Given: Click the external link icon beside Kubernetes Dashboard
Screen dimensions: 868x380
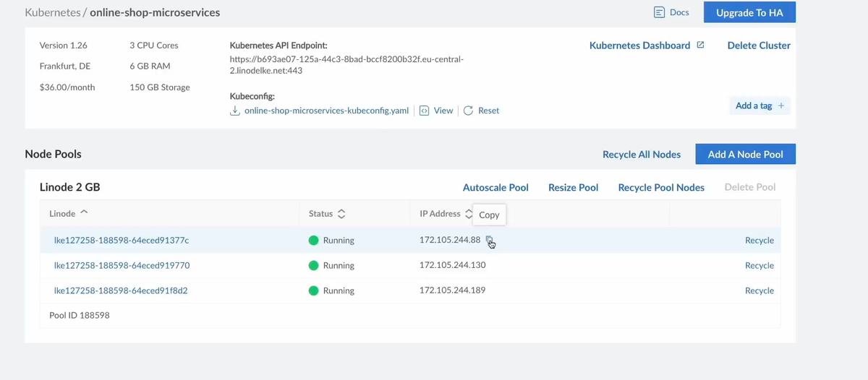Looking at the screenshot, I should (700, 45).
